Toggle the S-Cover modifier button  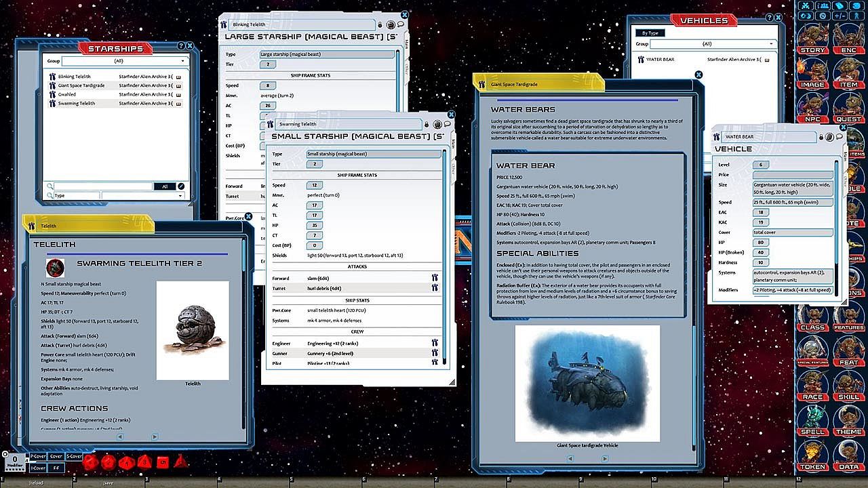click(74, 456)
